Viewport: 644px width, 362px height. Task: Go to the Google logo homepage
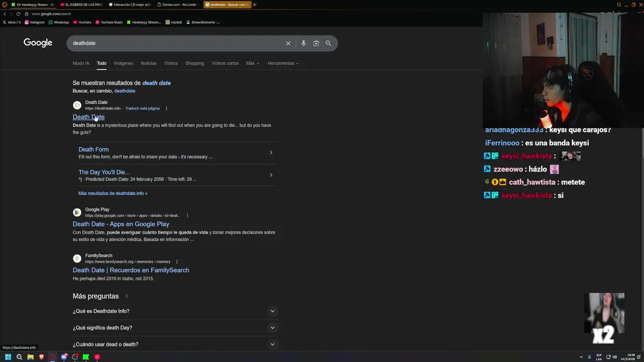pyautogui.click(x=38, y=43)
